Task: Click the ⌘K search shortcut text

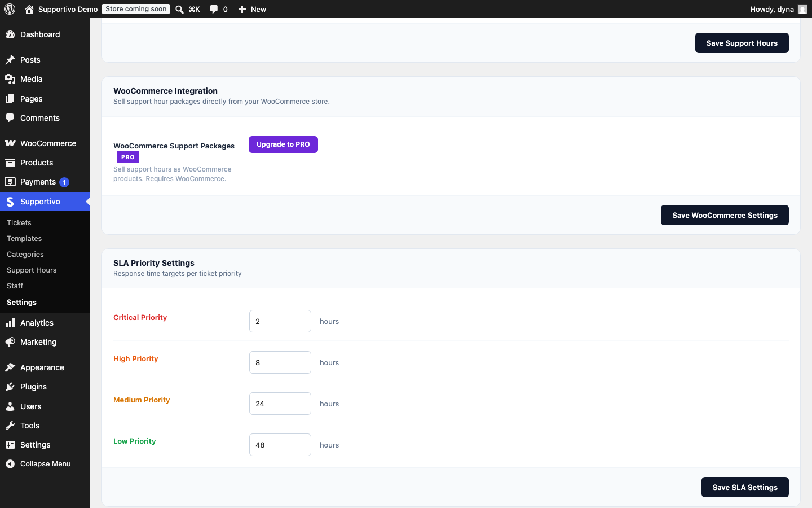Action: tap(195, 9)
